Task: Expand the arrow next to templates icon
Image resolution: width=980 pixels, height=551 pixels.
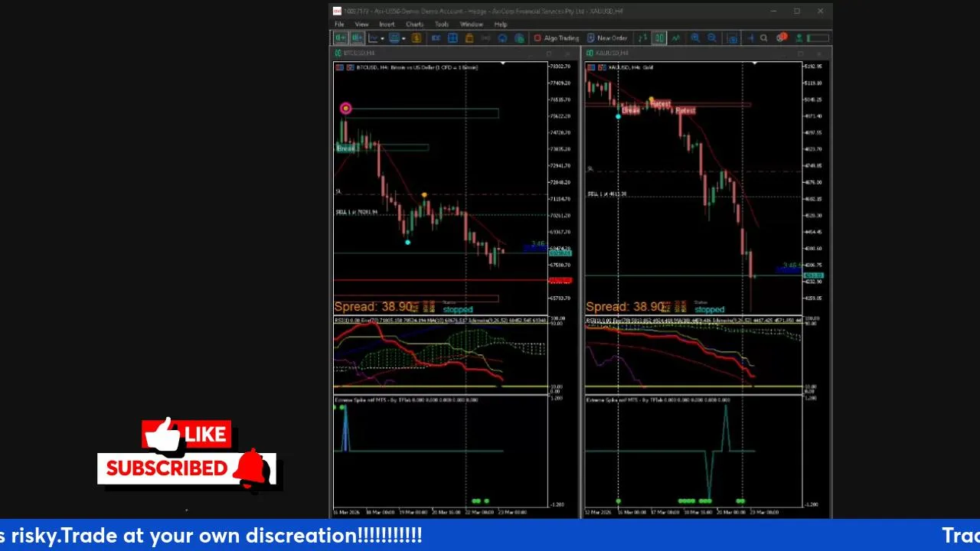Action: point(403,38)
